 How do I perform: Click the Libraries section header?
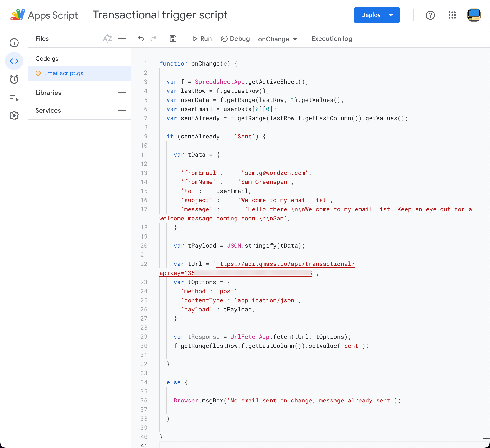tap(48, 93)
